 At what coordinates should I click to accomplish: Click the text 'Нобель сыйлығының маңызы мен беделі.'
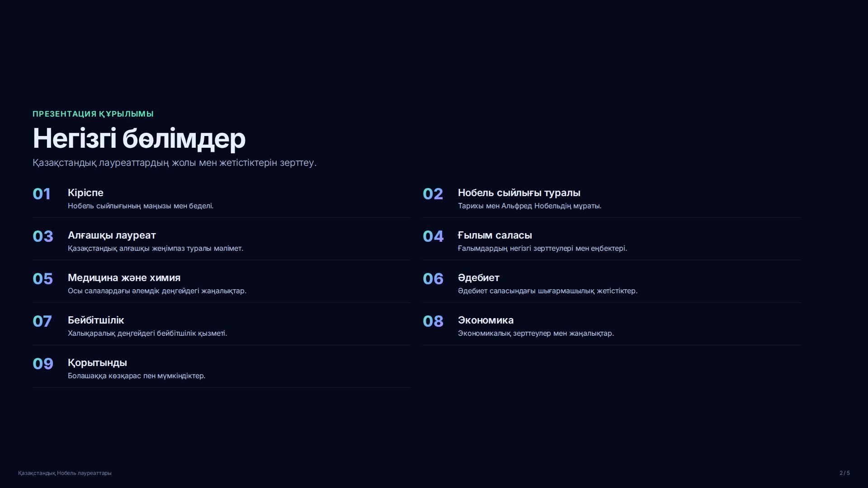coord(141,206)
